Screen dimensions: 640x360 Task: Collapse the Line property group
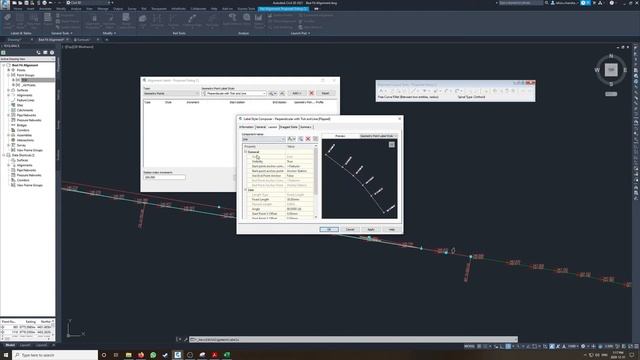(246, 190)
